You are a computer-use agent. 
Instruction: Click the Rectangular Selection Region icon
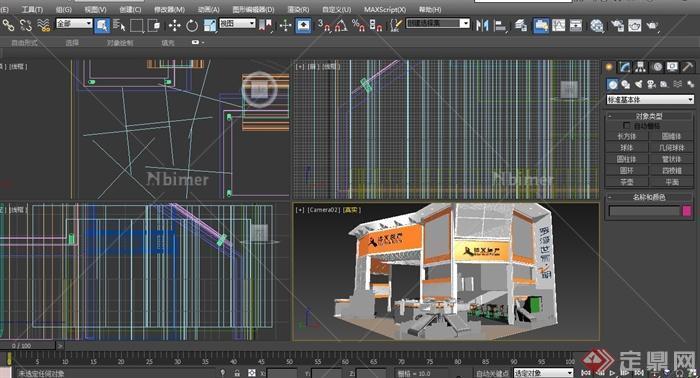tap(137, 25)
